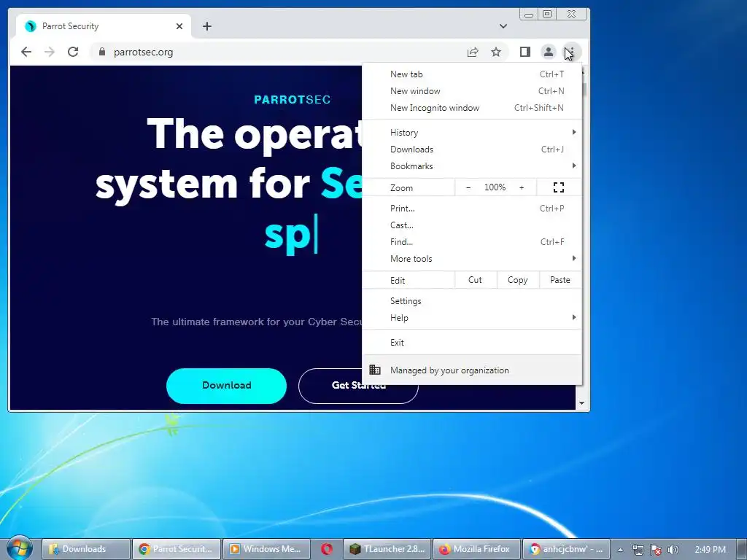Click the network tray icon
The height and width of the screenshot is (560, 747).
pyautogui.click(x=638, y=550)
